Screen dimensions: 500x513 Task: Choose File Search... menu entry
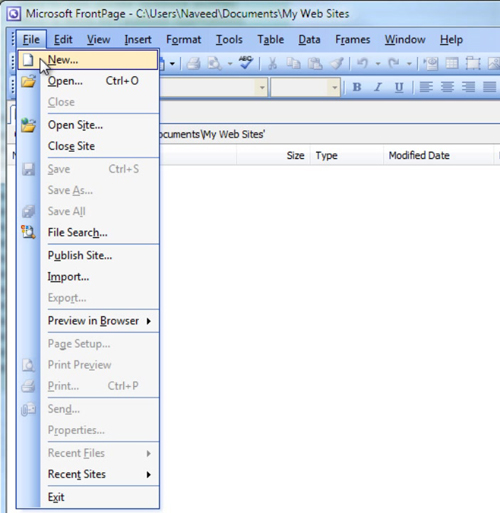(x=88, y=233)
